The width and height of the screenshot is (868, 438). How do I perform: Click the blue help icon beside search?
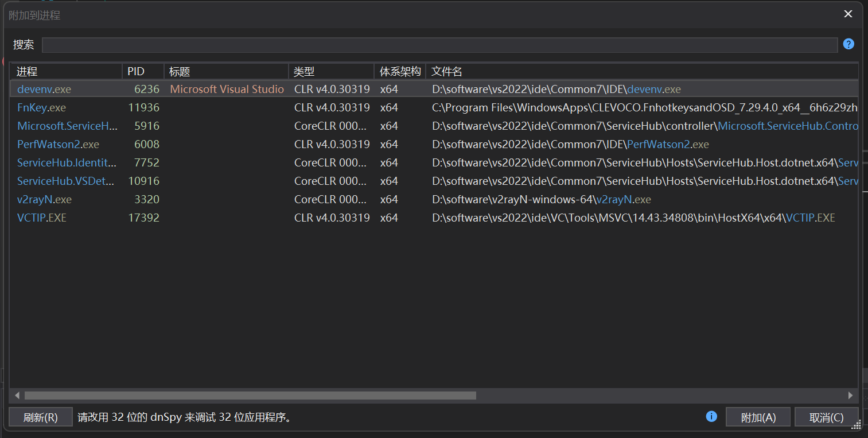coord(848,44)
